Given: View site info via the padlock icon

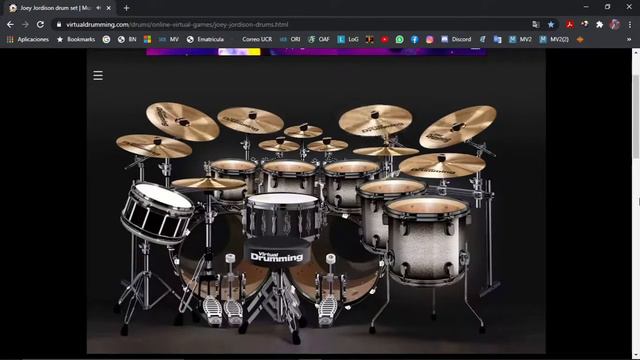Looking at the screenshot, I should click(x=59, y=24).
